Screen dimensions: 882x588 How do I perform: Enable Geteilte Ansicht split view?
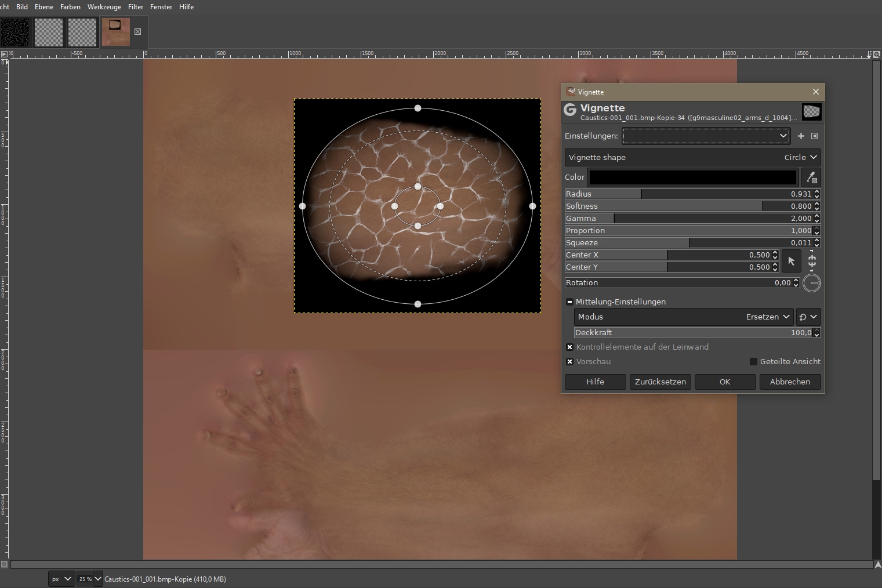pyautogui.click(x=753, y=361)
